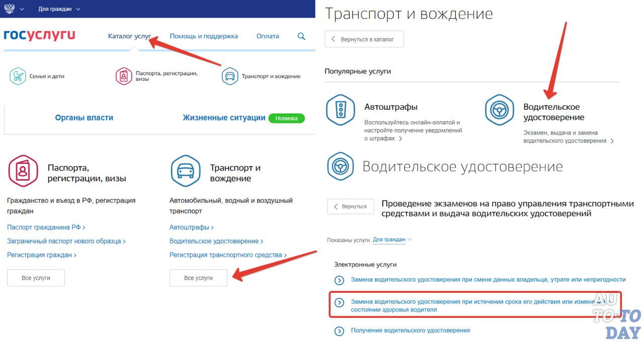The height and width of the screenshot is (342, 644).
Task: Select the Жизненные ситуации tab with Новинка badge
Action: [224, 117]
